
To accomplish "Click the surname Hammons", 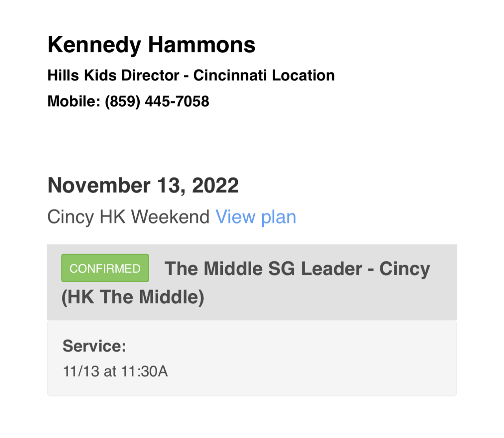I will pos(202,44).
